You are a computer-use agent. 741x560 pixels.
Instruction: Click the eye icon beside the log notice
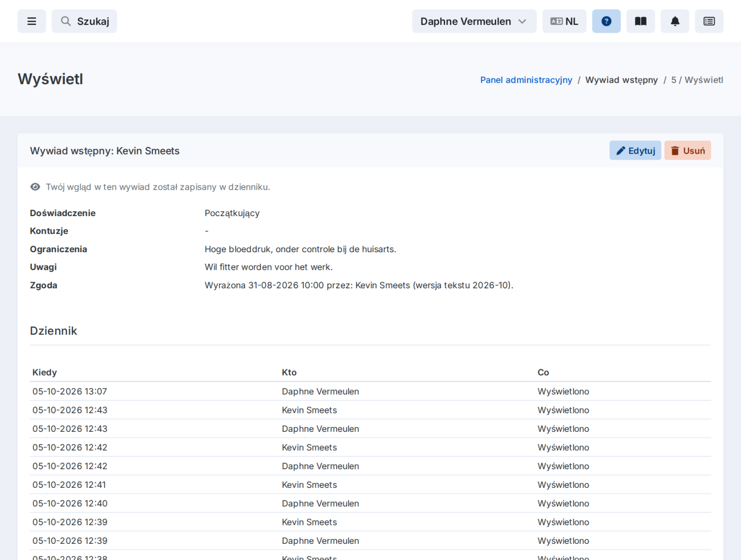[x=35, y=187]
